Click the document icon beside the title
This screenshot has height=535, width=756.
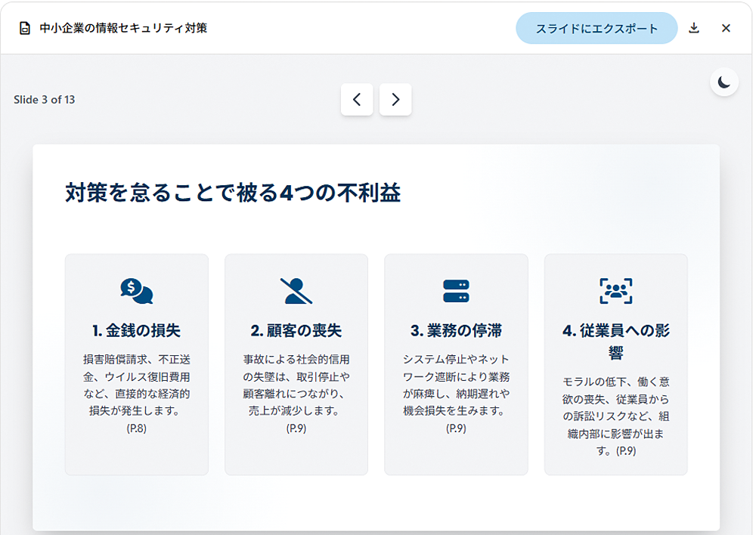(x=25, y=29)
